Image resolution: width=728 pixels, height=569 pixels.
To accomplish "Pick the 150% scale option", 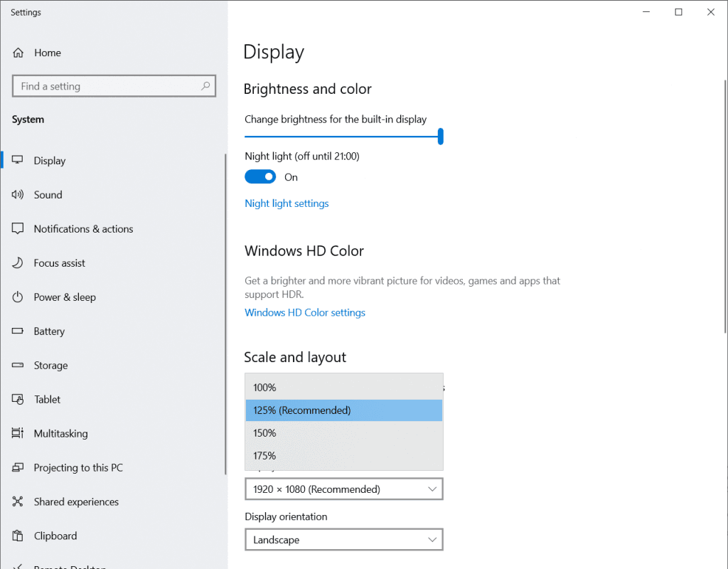I will pos(343,433).
